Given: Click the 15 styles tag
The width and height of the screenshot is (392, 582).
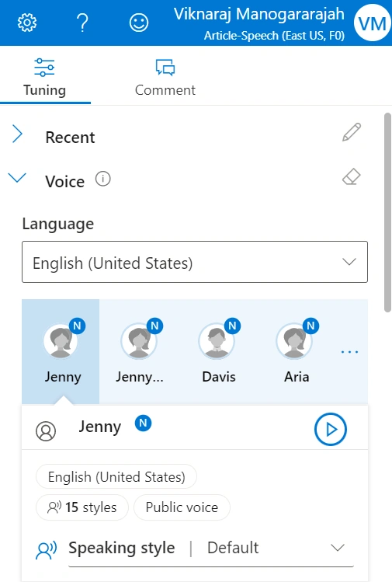Looking at the screenshot, I should point(82,507).
